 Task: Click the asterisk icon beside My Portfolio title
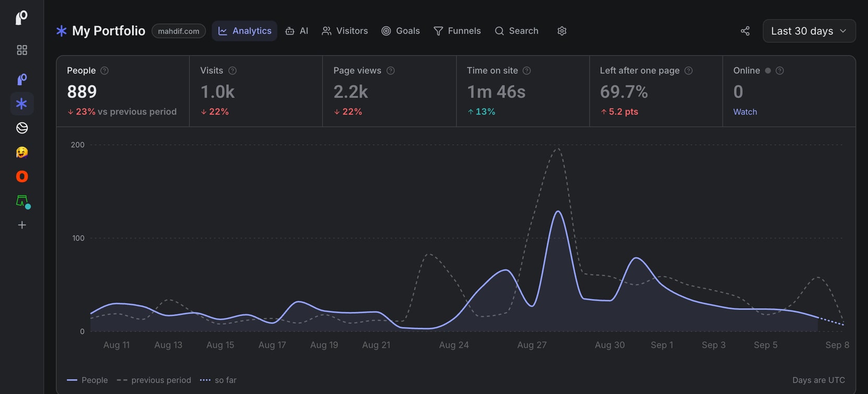tap(62, 31)
